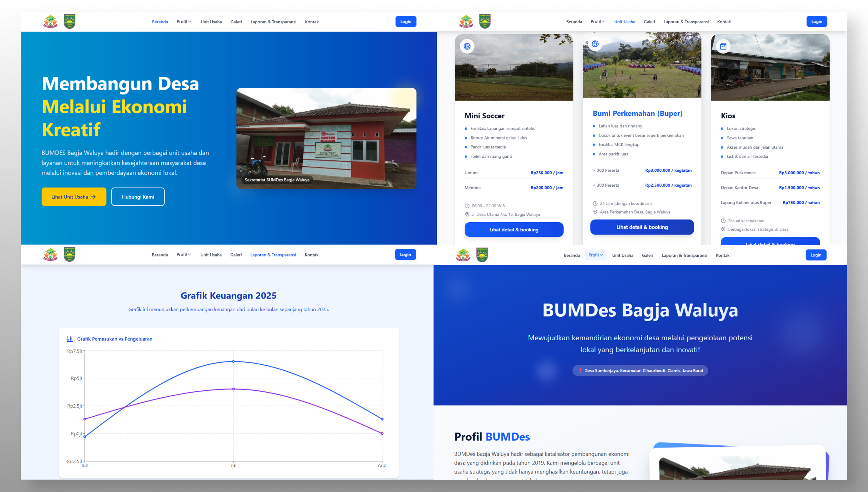Image resolution: width=868 pixels, height=492 pixels.
Task: Click the BUMDes logo on the Membangun Desa page
Action: click(x=51, y=22)
